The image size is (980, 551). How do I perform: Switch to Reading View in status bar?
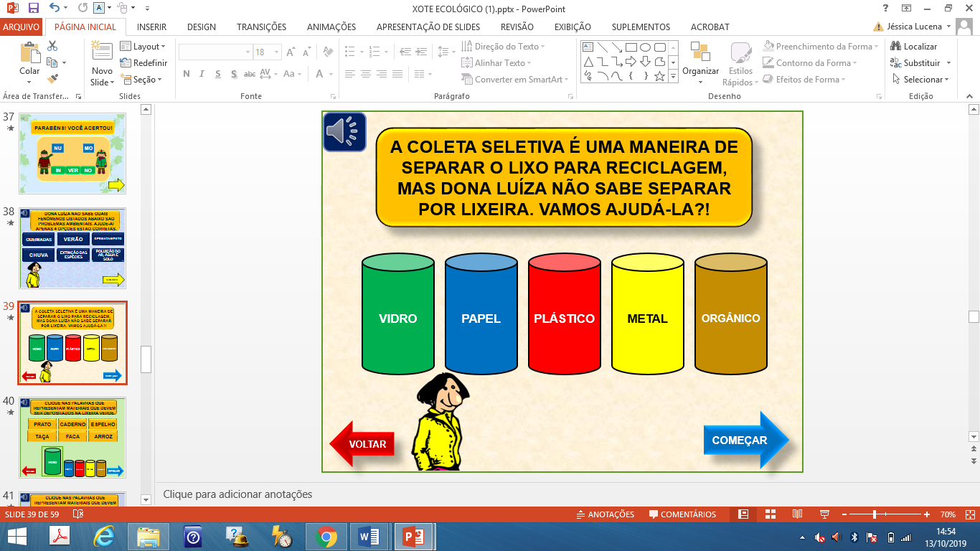[796, 514]
